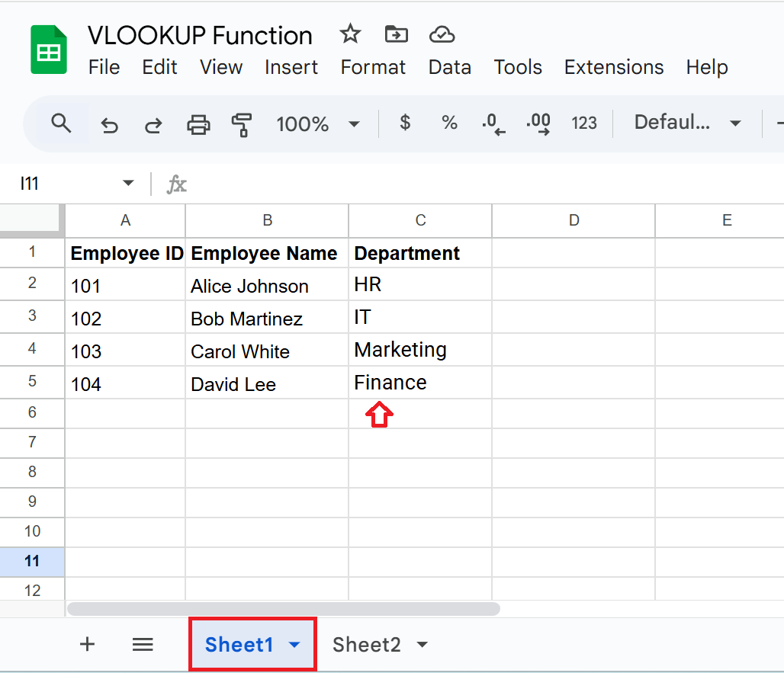Open the print dialog icon
The height and width of the screenshot is (673, 784).
198,123
